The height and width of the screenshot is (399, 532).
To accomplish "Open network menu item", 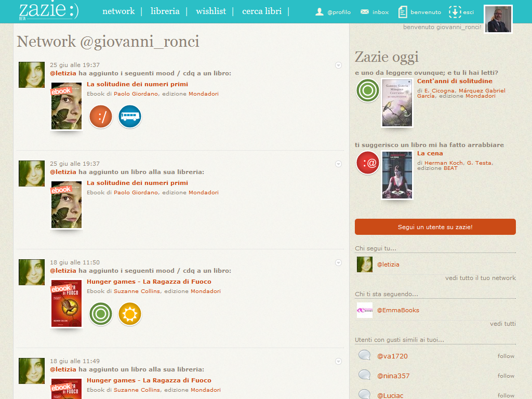I will click(x=119, y=11).
